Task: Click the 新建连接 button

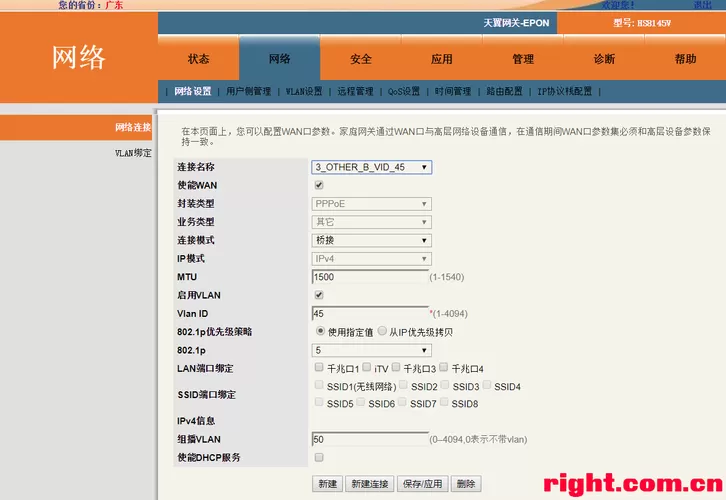Action: (369, 484)
